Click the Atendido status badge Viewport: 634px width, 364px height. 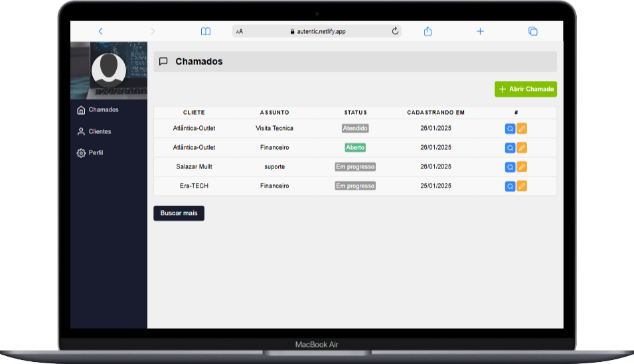[x=355, y=128]
